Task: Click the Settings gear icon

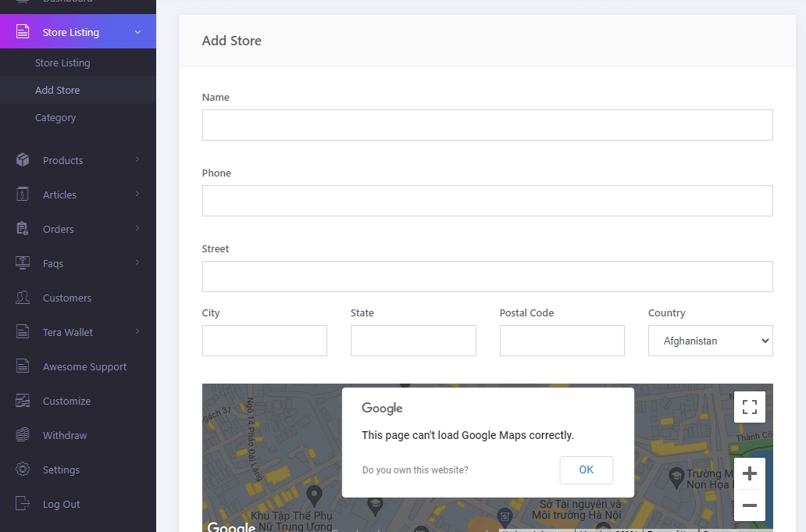Action: pos(23,470)
